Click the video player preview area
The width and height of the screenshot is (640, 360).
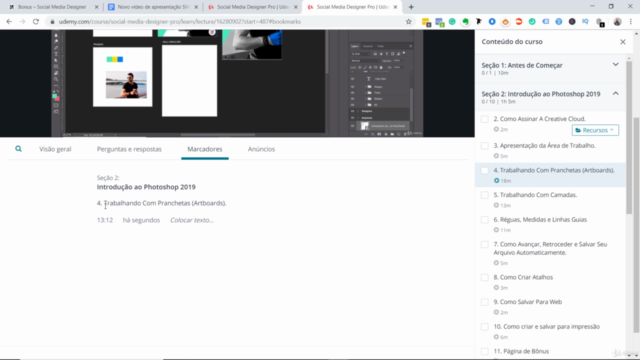[x=237, y=83]
